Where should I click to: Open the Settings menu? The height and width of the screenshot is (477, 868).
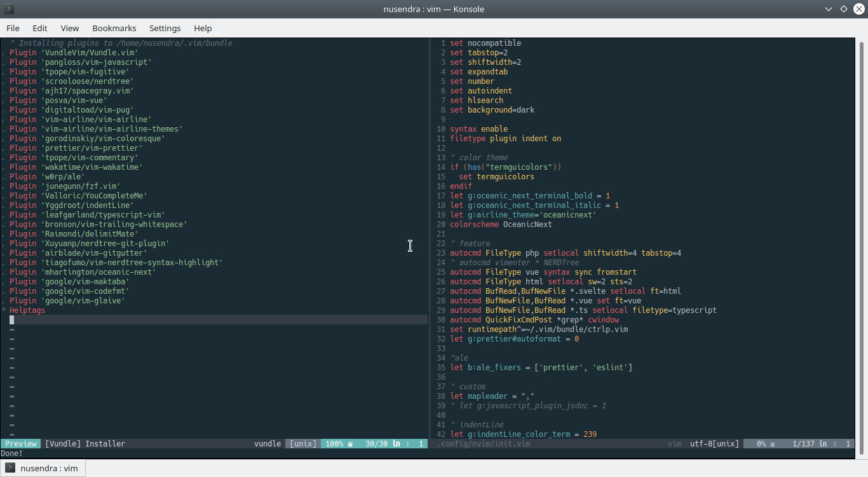[165, 28]
